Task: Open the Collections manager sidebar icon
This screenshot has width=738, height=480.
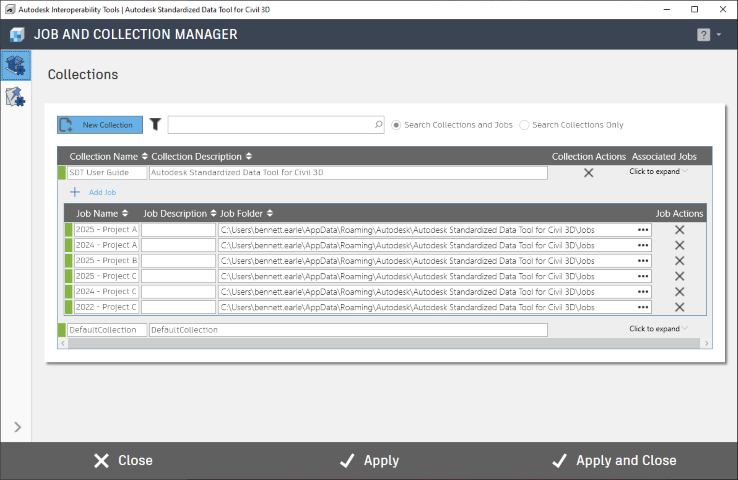Action: click(16, 66)
